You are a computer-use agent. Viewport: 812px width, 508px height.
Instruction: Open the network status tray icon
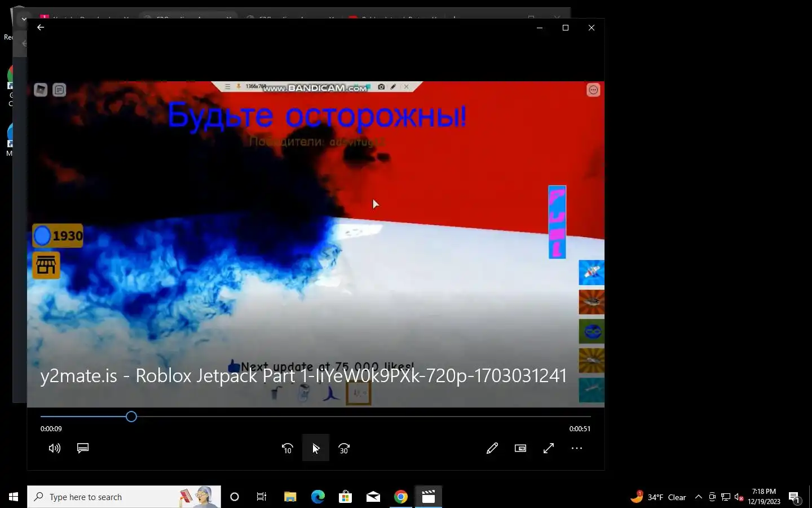tap(726, 497)
